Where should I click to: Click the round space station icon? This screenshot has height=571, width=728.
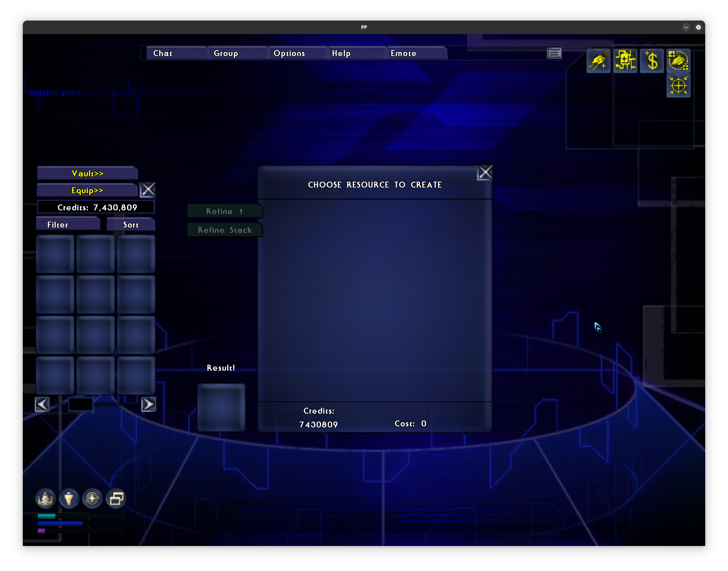(x=69, y=499)
